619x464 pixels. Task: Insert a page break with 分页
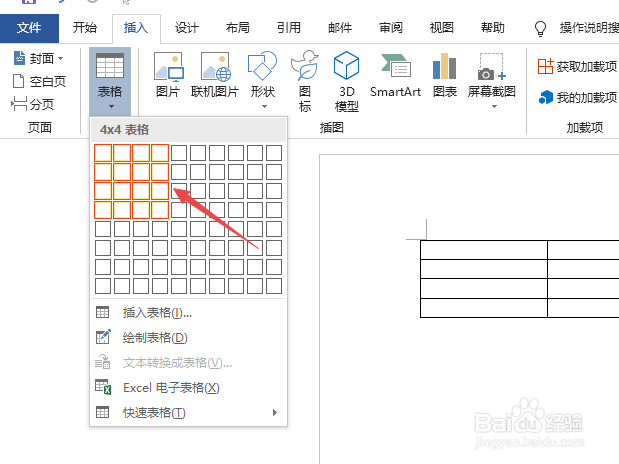click(33, 104)
